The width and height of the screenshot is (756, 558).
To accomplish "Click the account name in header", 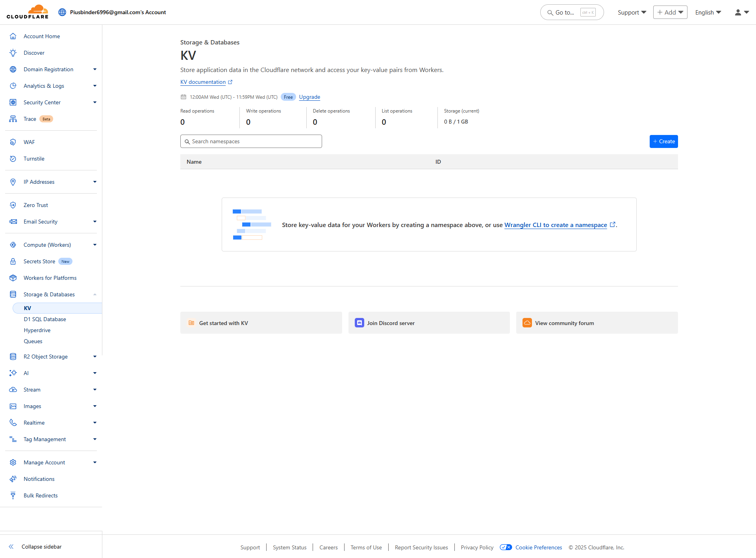I will coord(118,12).
